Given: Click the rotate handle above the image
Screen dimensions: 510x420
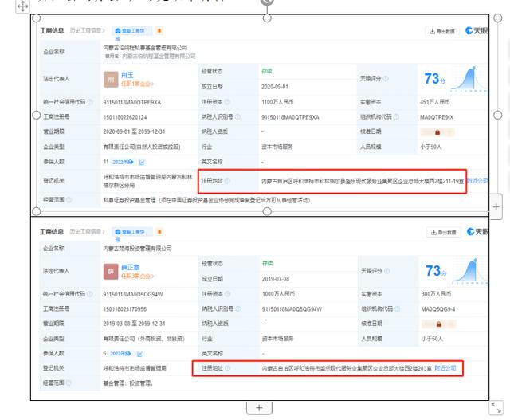Looking at the screenshot, I should [266, 2].
